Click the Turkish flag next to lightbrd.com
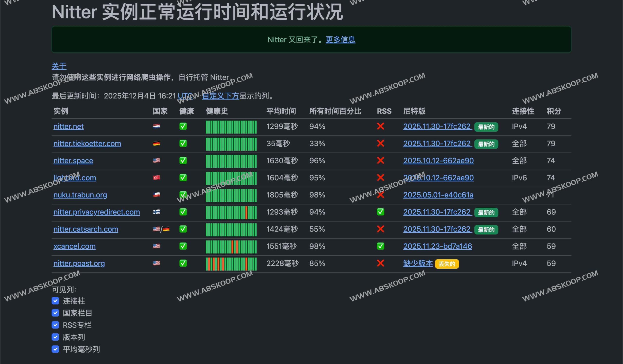Viewport: 623px width, 364px height. click(156, 178)
